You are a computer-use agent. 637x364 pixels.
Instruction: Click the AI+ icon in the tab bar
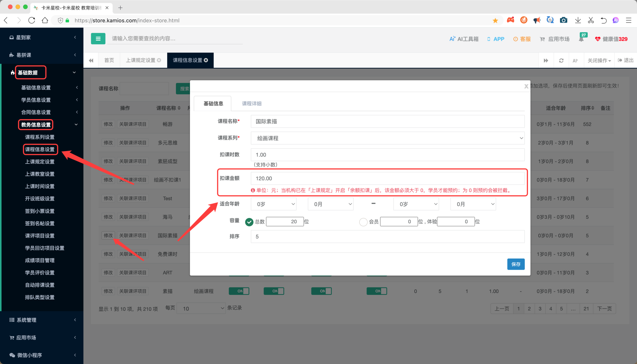[575, 60]
